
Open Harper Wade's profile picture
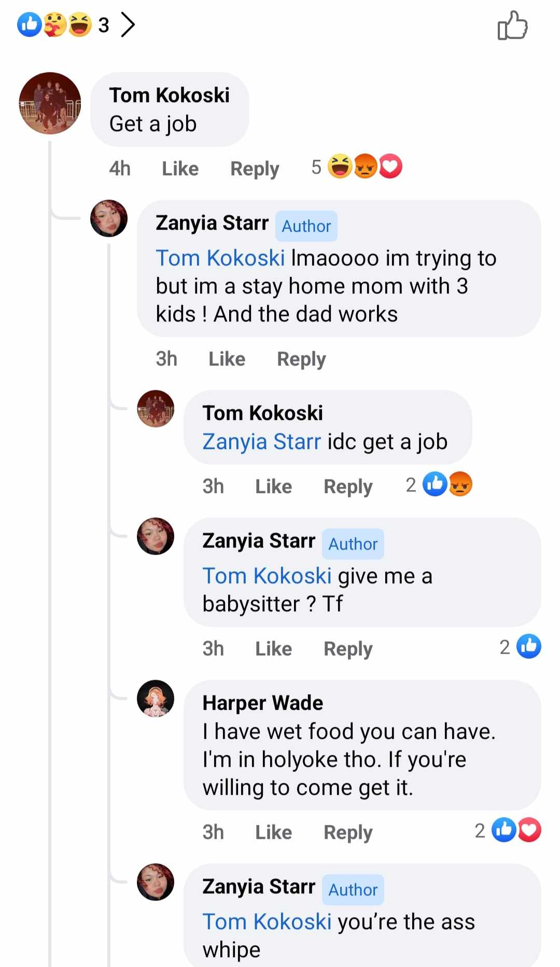156,698
